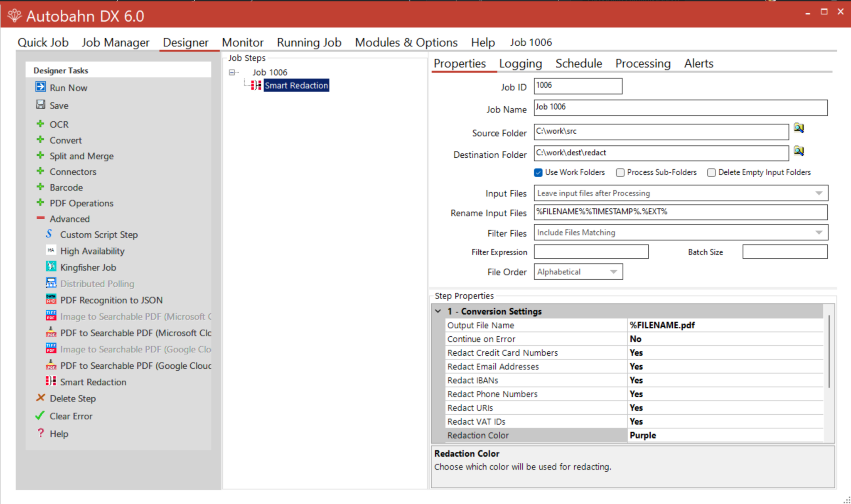Screen dimensions: 851x504
Task: Click the Clear Error action
Action: [x=40, y=416]
